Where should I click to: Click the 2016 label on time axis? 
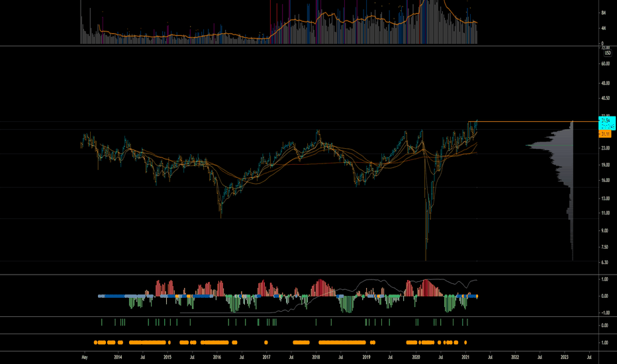(x=217, y=357)
